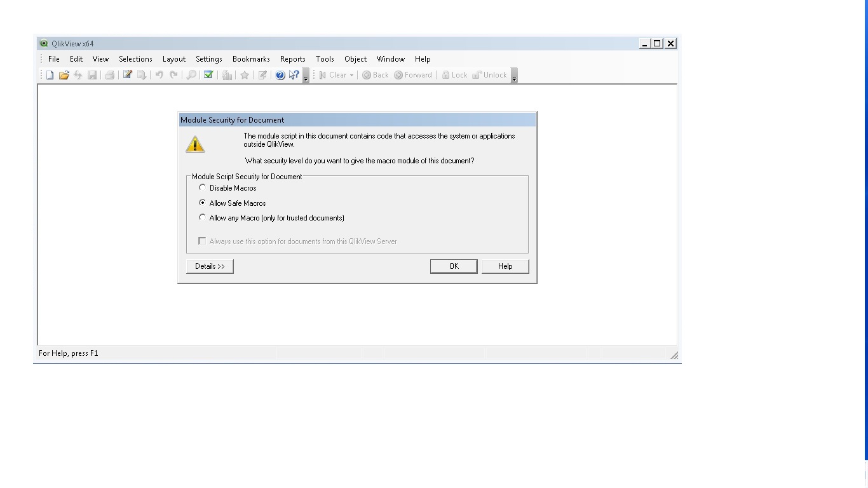Confirm the dialog with OK

coord(454,266)
